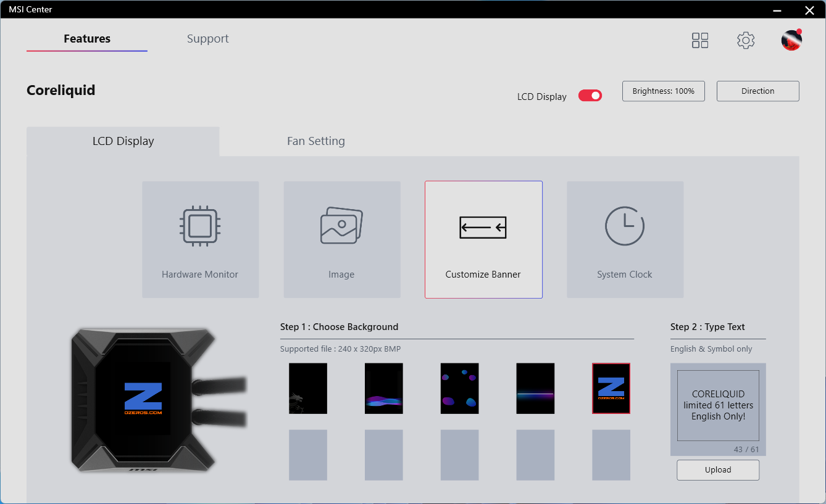Image resolution: width=826 pixels, height=504 pixels.
Task: Click the 'English & Symbol only' note
Action: (x=711, y=349)
